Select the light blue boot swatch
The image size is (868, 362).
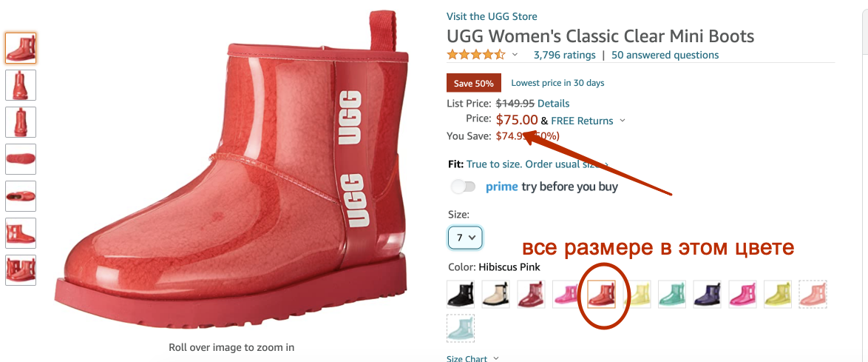[x=461, y=328]
